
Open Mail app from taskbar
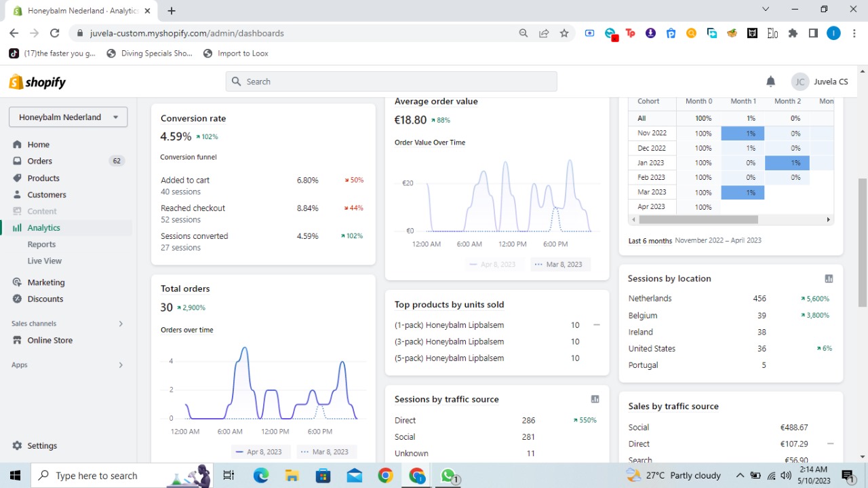pos(355,475)
